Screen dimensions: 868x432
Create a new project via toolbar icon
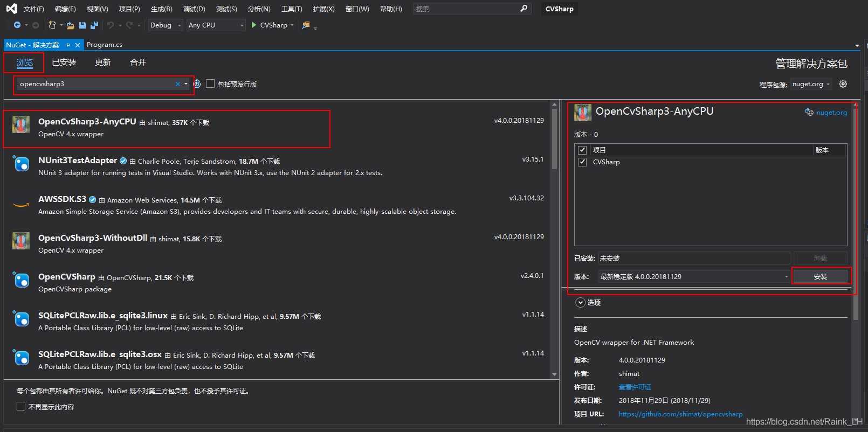tap(52, 25)
